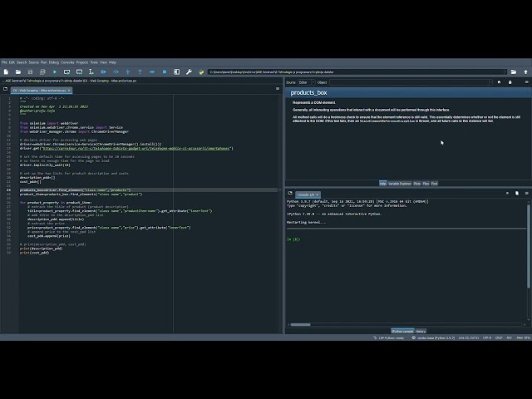Click the UTF-8 encoding status entry
532x399 pixels.
487,338
